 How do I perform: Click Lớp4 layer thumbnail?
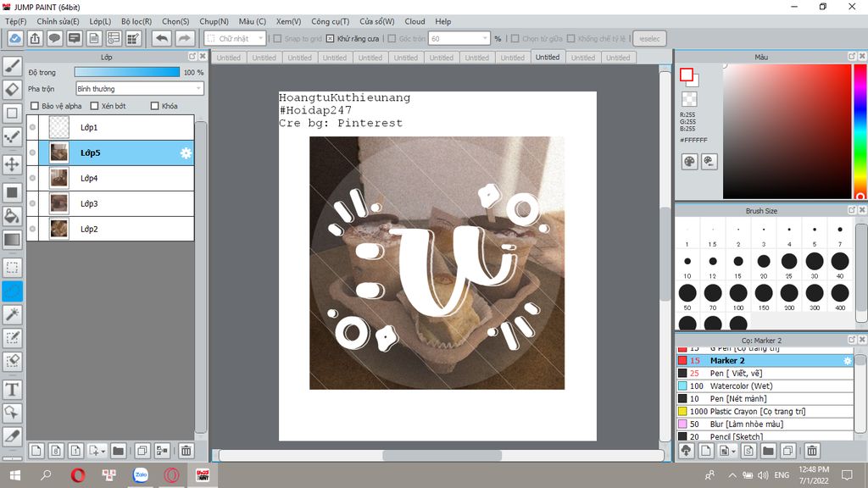point(58,178)
